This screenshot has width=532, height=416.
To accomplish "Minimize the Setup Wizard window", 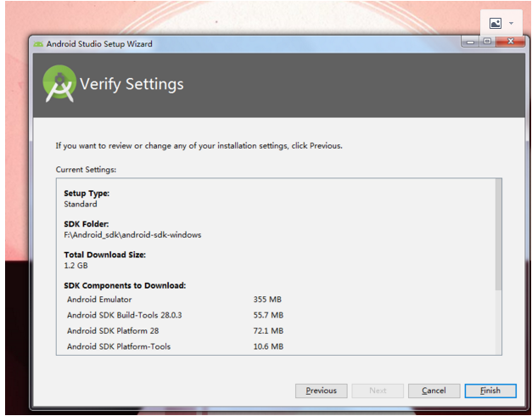I will click(470, 42).
